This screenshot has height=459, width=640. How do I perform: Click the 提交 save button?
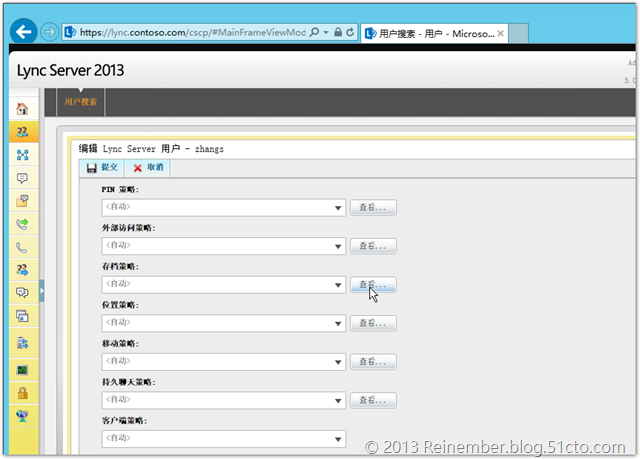102,168
